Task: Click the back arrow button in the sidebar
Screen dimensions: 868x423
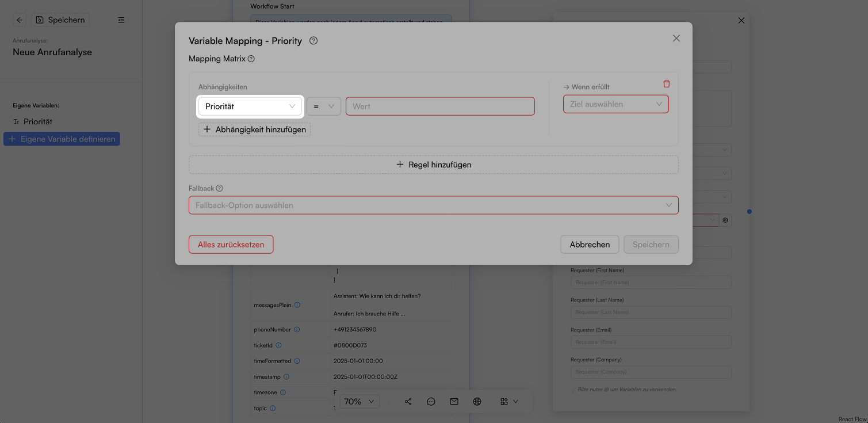Action: (x=20, y=20)
